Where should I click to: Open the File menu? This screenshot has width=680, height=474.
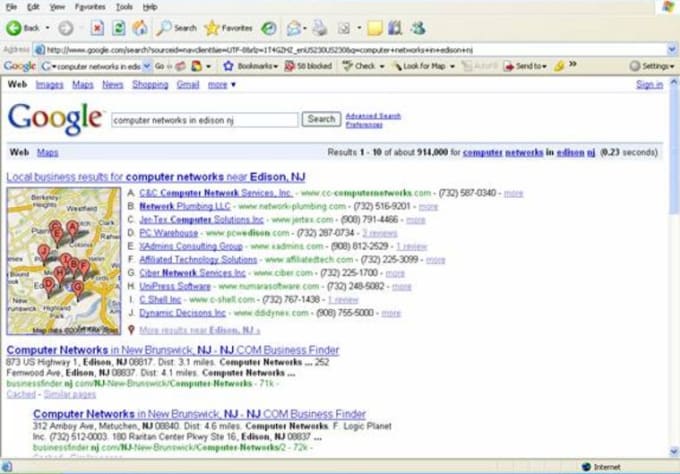click(11, 7)
